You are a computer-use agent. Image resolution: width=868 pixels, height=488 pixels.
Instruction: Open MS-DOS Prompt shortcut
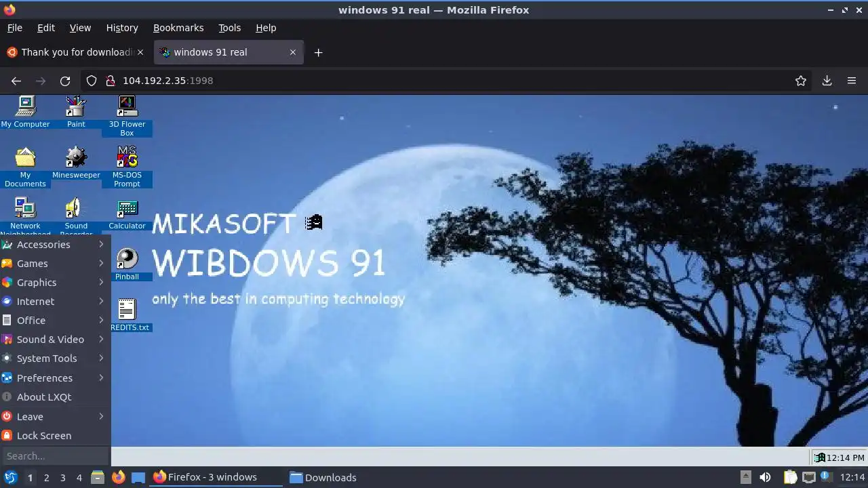[127, 167]
